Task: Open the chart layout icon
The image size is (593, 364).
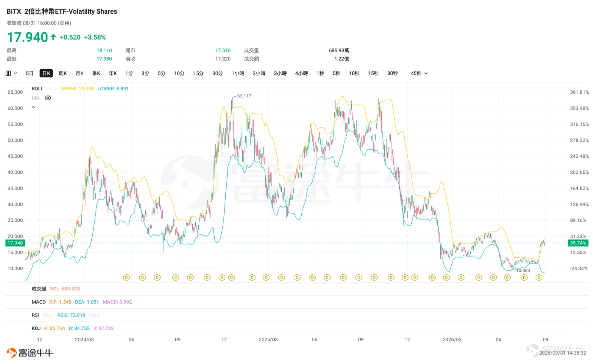Action: 8,73
